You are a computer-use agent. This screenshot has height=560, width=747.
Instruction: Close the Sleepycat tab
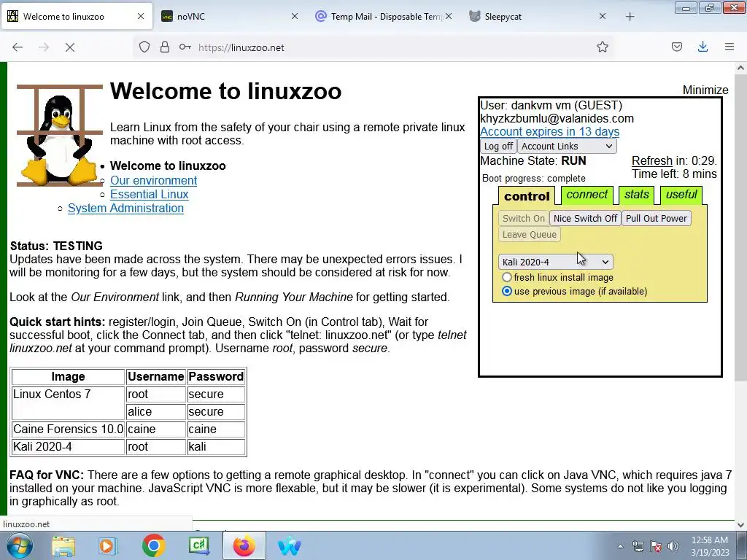click(602, 16)
